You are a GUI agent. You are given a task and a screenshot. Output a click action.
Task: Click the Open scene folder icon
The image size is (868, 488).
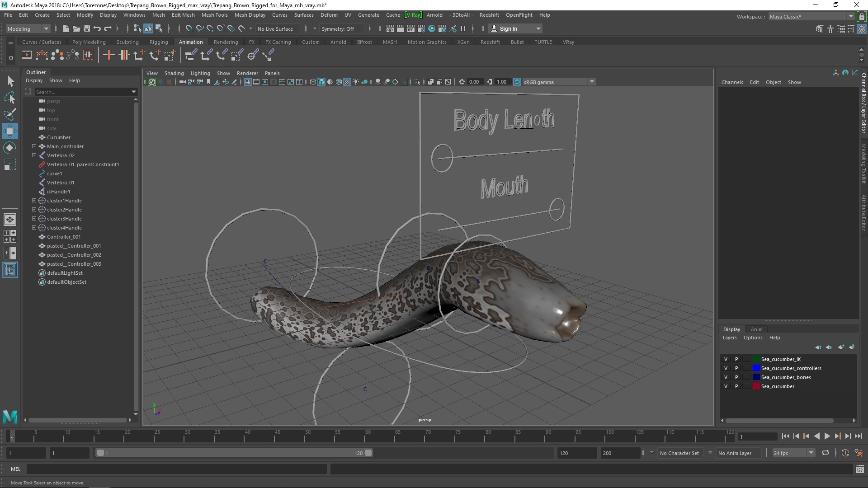(x=76, y=28)
